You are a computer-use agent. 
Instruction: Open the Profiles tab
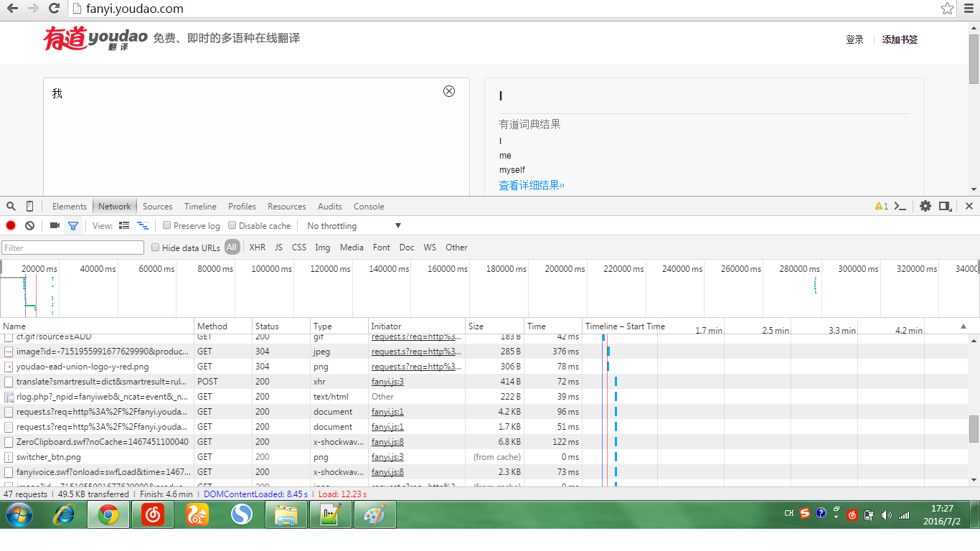[x=242, y=207]
